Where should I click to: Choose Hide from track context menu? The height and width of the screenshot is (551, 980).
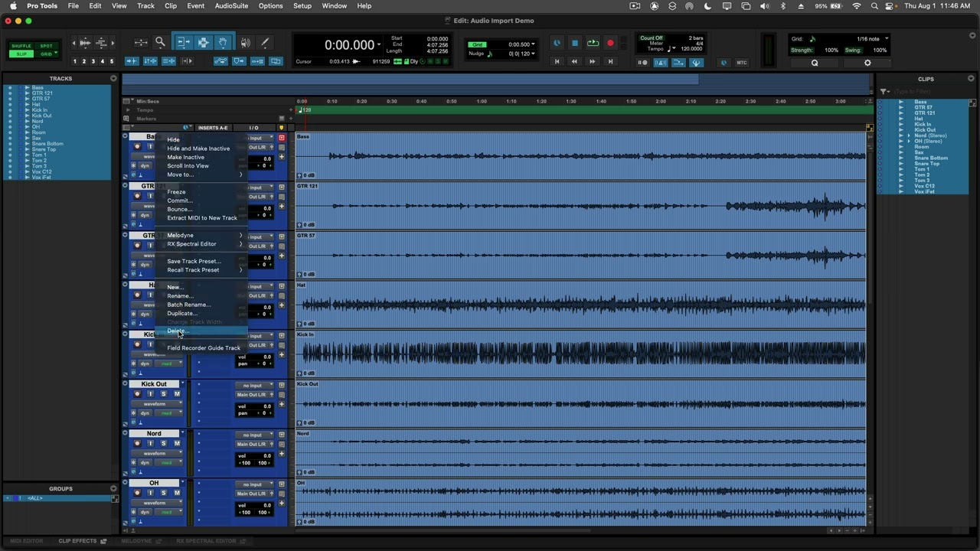pos(173,140)
